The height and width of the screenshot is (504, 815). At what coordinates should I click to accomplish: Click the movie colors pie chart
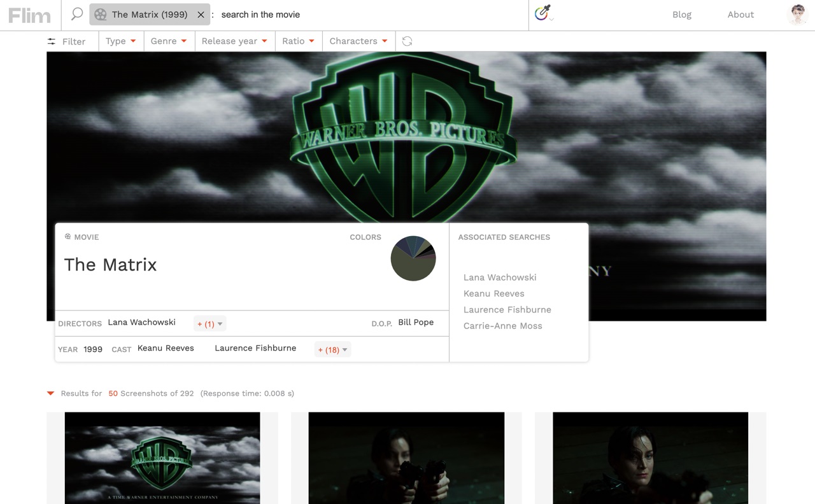[x=413, y=258]
